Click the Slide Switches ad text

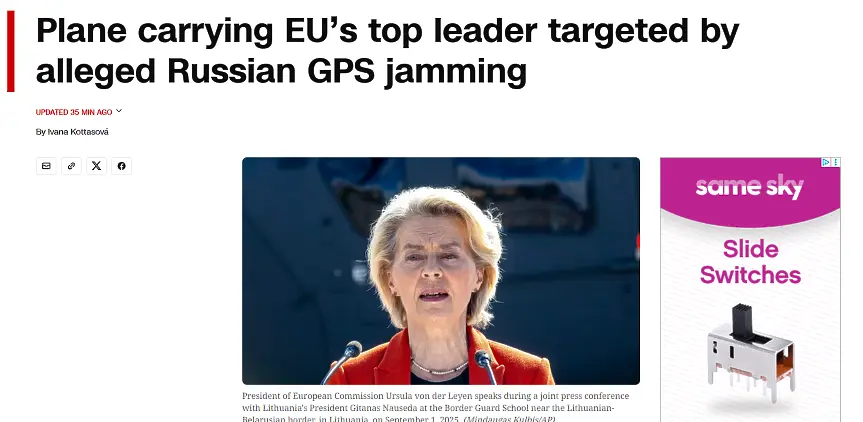(750, 262)
